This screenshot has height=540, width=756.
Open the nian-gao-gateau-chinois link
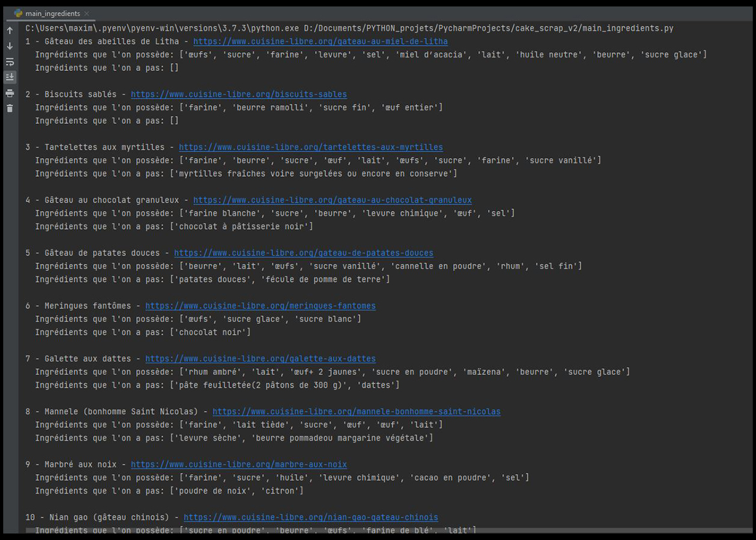click(311, 517)
